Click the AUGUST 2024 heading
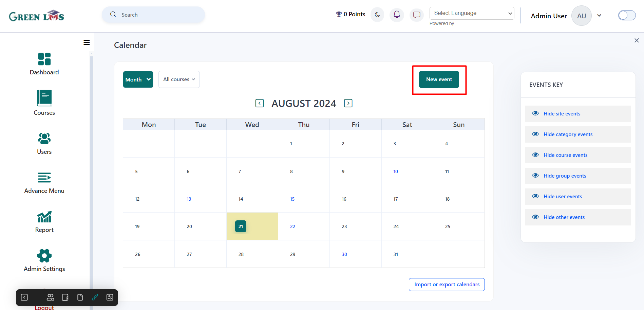Screen dimensions: 644x310 pyautogui.click(x=304, y=103)
